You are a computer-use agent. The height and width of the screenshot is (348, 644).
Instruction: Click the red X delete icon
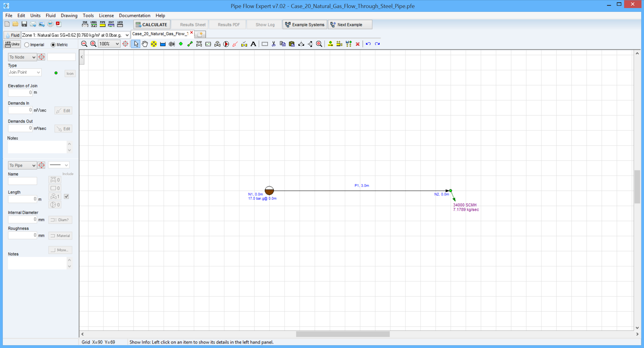[x=358, y=44]
